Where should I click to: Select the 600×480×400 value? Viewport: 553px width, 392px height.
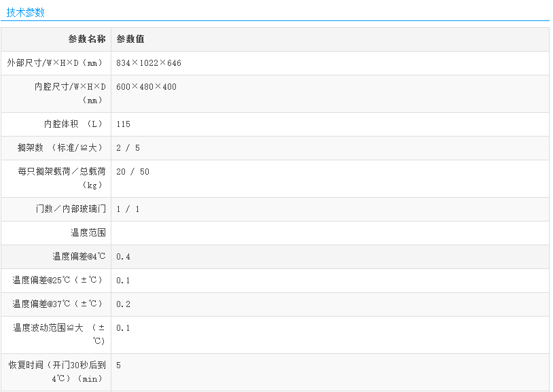(146, 87)
